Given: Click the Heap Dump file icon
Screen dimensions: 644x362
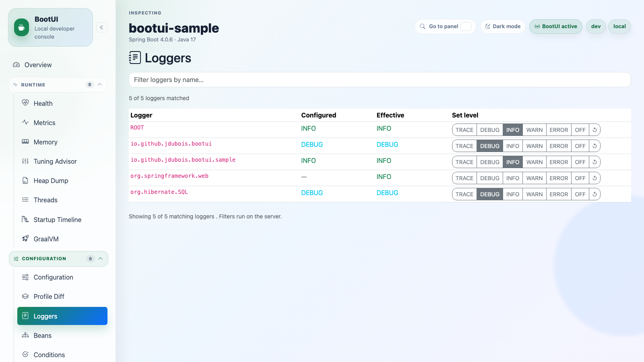Looking at the screenshot, I should pyautogui.click(x=25, y=180).
